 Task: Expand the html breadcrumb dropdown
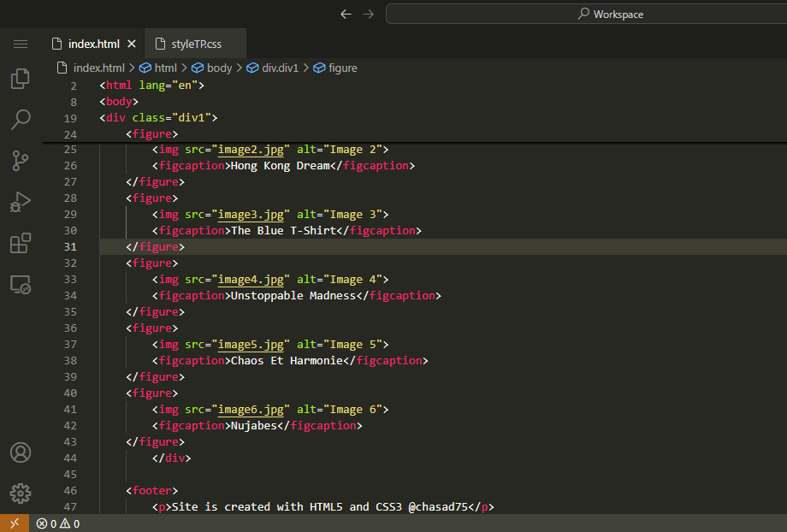pyautogui.click(x=165, y=68)
